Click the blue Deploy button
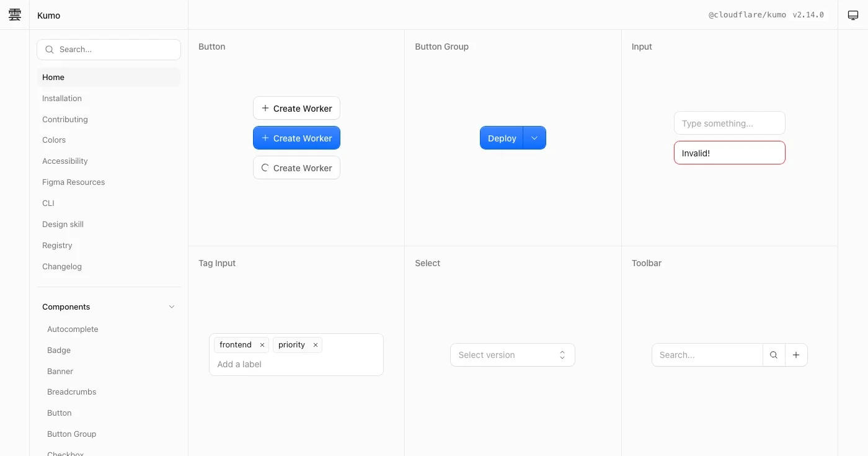 click(502, 138)
